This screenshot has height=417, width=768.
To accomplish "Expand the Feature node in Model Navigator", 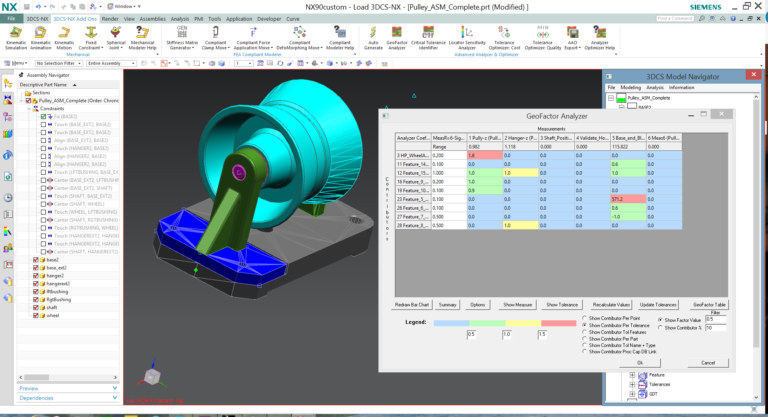I will 632,375.
